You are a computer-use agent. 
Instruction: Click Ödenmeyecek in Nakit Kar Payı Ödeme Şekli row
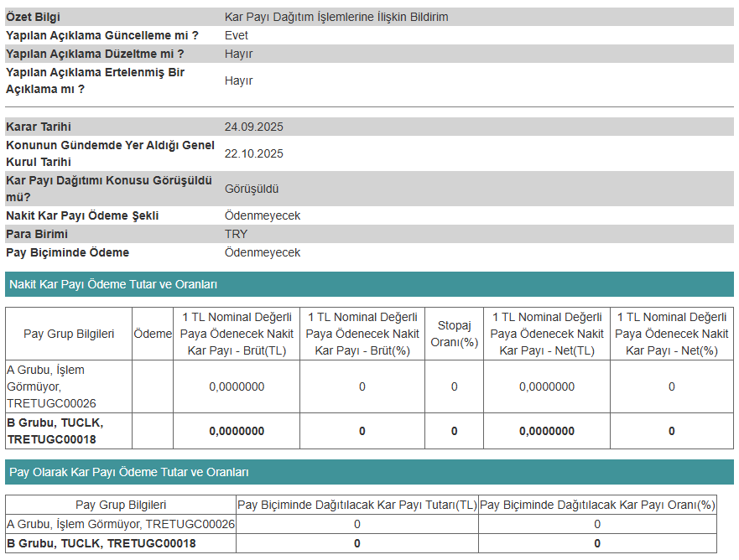263,215
